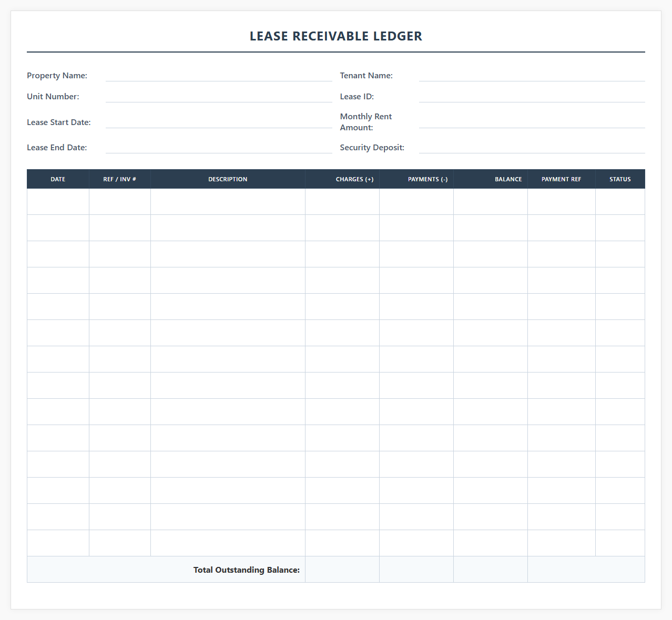Click the Total Outstanding Balance label
This screenshot has height=620, width=672.
click(x=247, y=570)
